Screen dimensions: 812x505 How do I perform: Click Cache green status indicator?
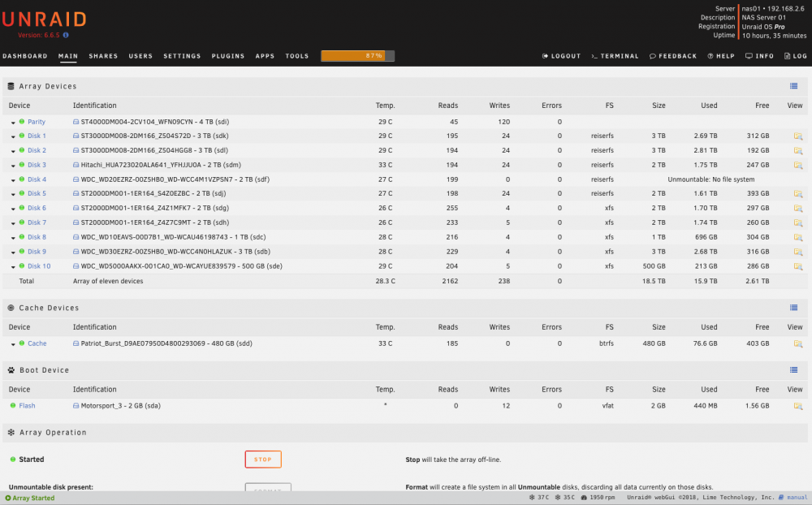(x=22, y=343)
